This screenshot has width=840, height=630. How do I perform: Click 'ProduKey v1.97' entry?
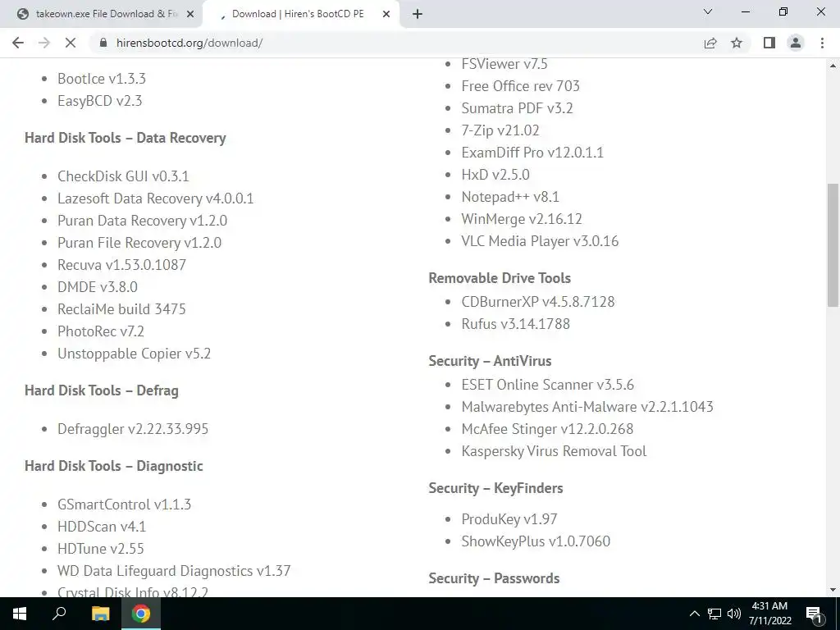509,519
